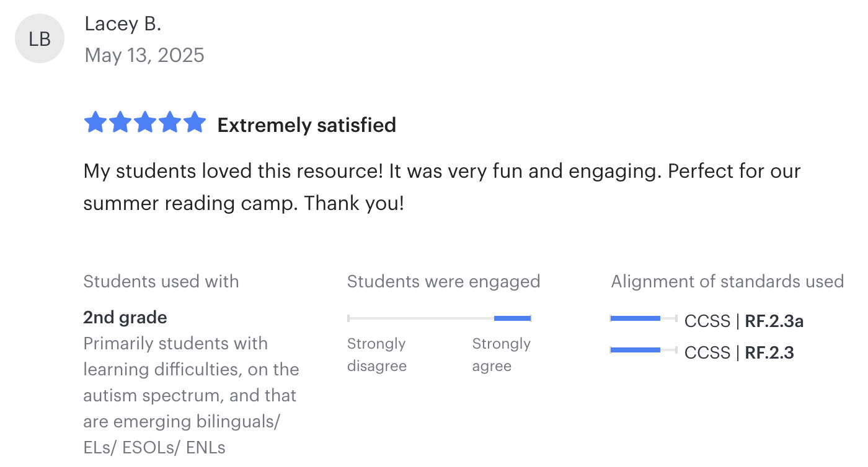This screenshot has width=868, height=467.
Task: Click the Alignment of standards used heading
Action: (x=727, y=281)
